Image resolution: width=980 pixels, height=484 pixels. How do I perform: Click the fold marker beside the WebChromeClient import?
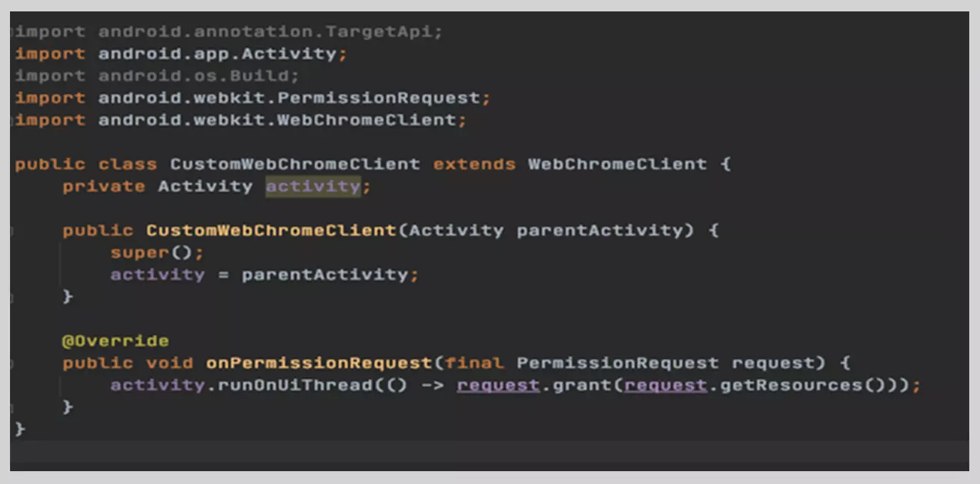pos(12,120)
